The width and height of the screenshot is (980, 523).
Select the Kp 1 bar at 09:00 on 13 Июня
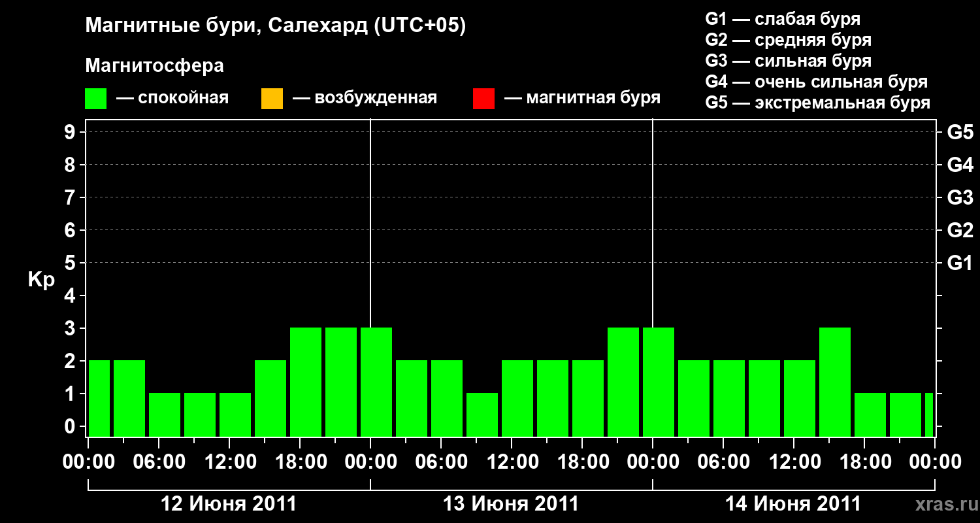[482, 414]
